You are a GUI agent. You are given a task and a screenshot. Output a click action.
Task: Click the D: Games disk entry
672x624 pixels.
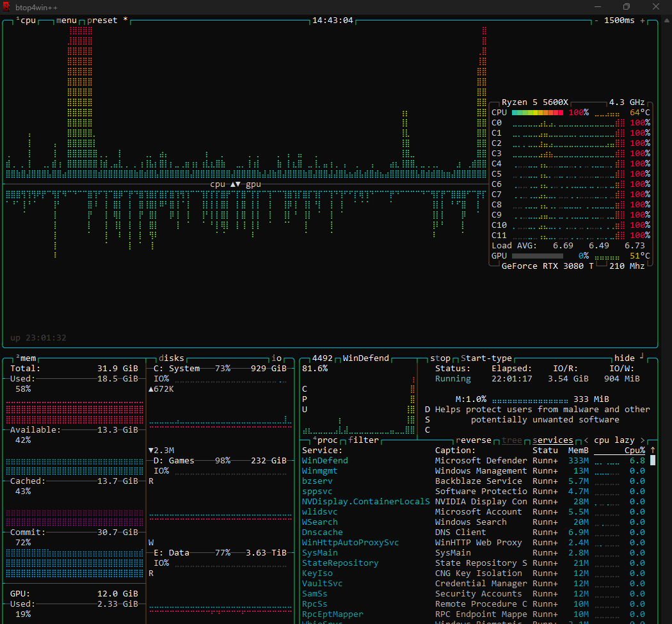(220, 461)
